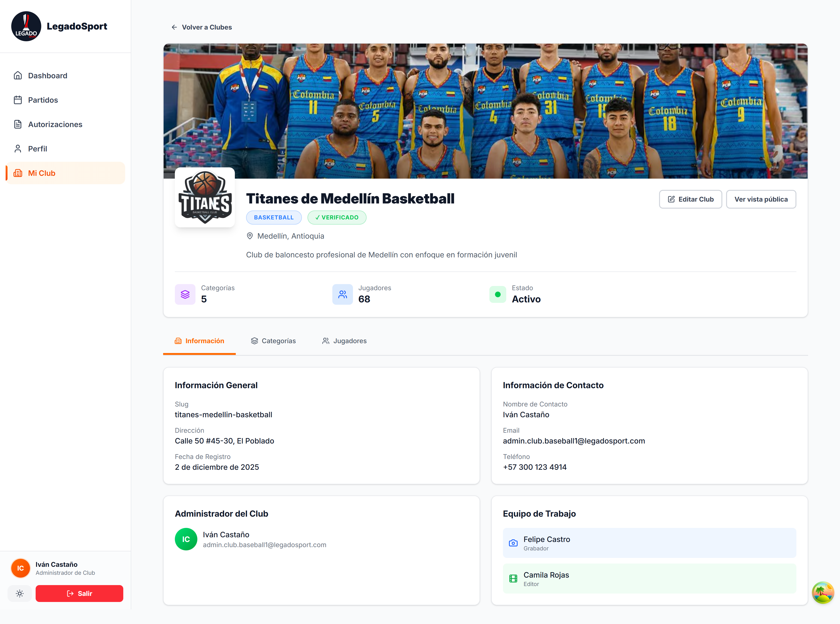Open Perfil page in sidebar
This screenshot has height=624, width=840.
(x=37, y=149)
